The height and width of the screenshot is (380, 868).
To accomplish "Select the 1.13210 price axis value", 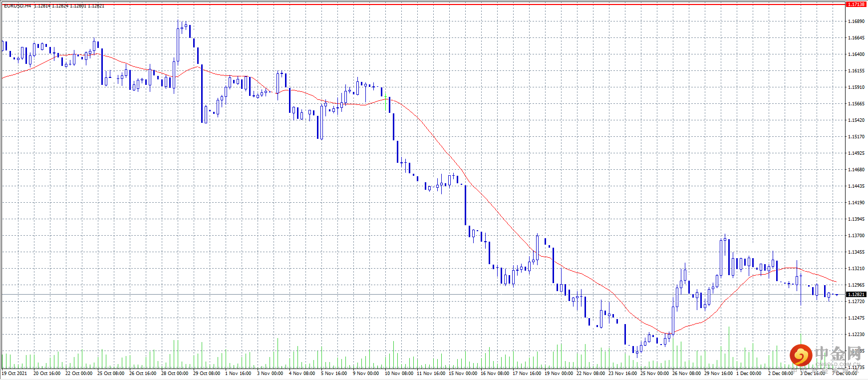I will point(856,269).
